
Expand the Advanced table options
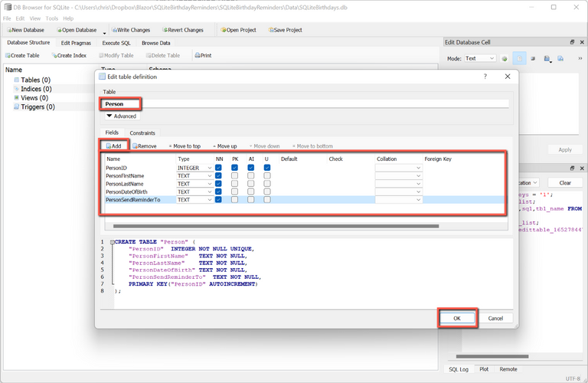tap(121, 116)
